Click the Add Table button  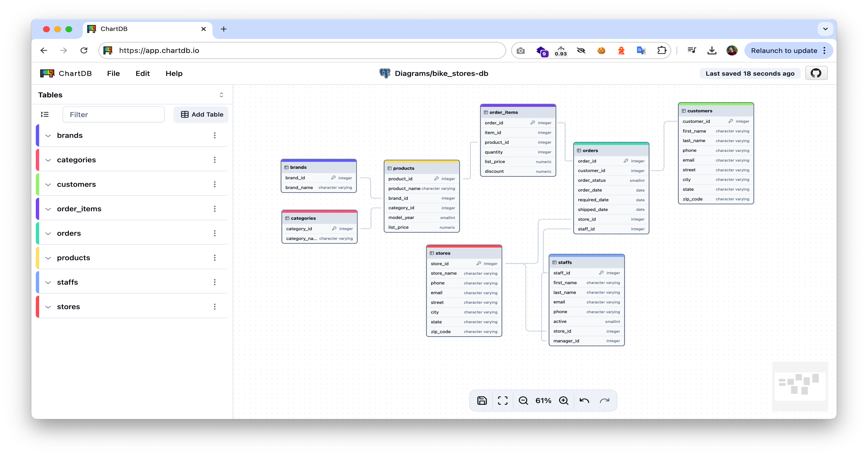201,114
